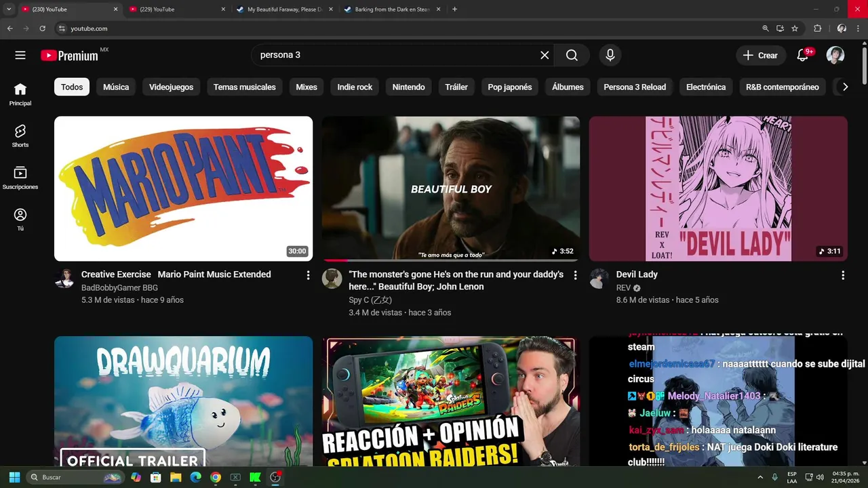Switch to the (229) YouTube tab
This screenshot has height=488, width=868.
pyautogui.click(x=176, y=9)
